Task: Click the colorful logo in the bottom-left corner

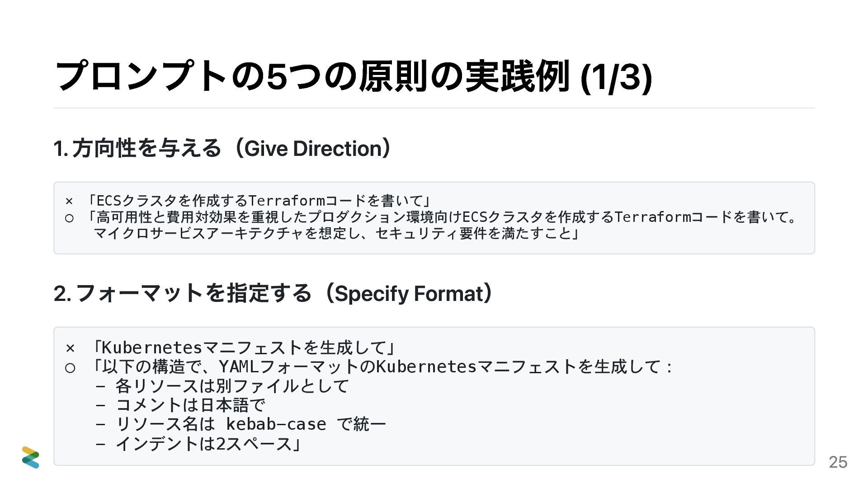Action: pos(31,457)
